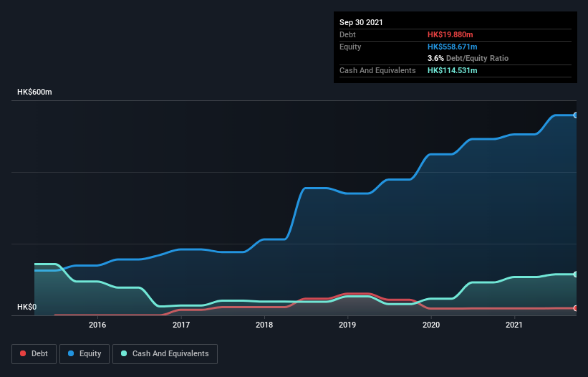Screen dimensions: 588x377
Task: Click the Equity row label in tooltip
Action: click(350, 47)
